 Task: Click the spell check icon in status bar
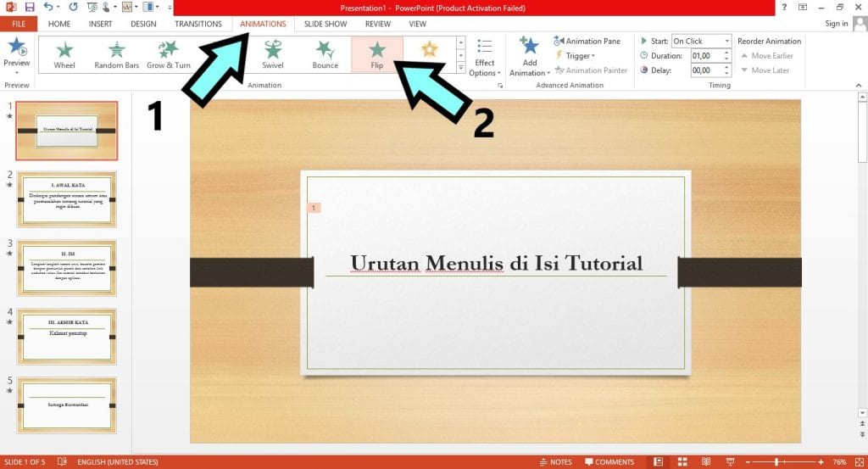click(x=62, y=462)
